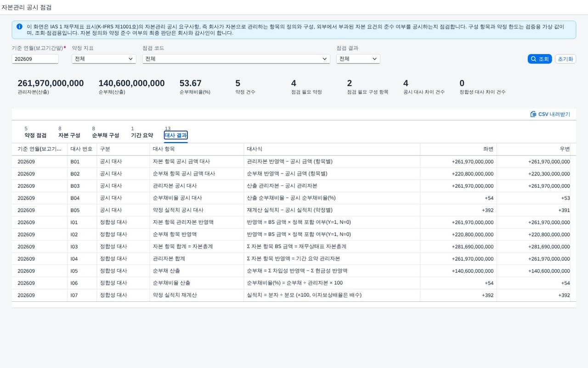Click the B01 reconciliation number cell

(x=82, y=161)
